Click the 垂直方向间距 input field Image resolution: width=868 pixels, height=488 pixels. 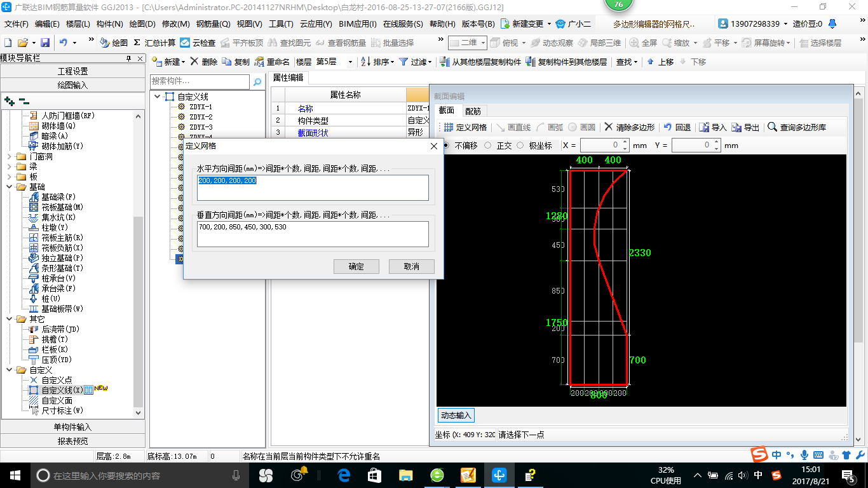pyautogui.click(x=313, y=234)
